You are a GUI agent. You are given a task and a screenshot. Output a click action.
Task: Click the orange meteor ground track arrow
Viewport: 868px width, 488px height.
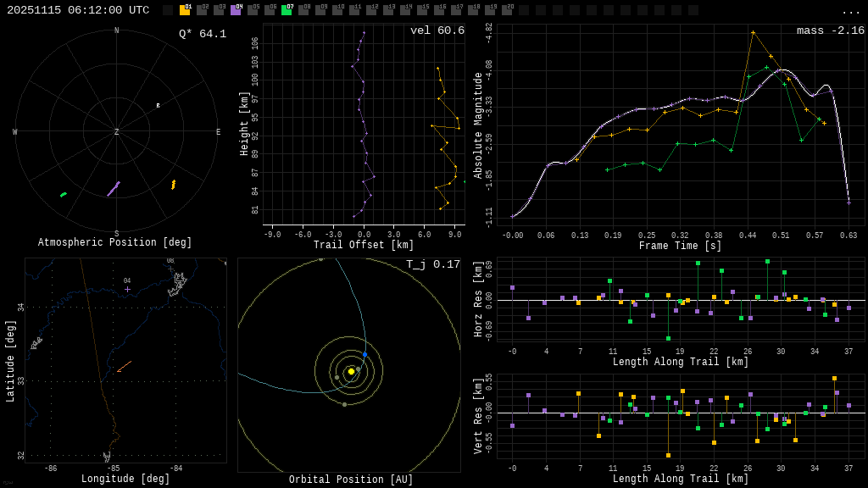(x=124, y=367)
